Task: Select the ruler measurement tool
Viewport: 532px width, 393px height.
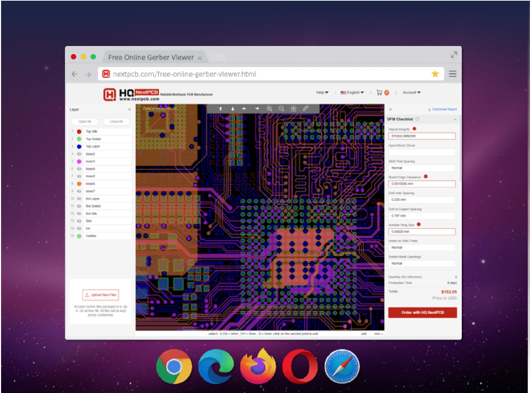Action: 306,109
